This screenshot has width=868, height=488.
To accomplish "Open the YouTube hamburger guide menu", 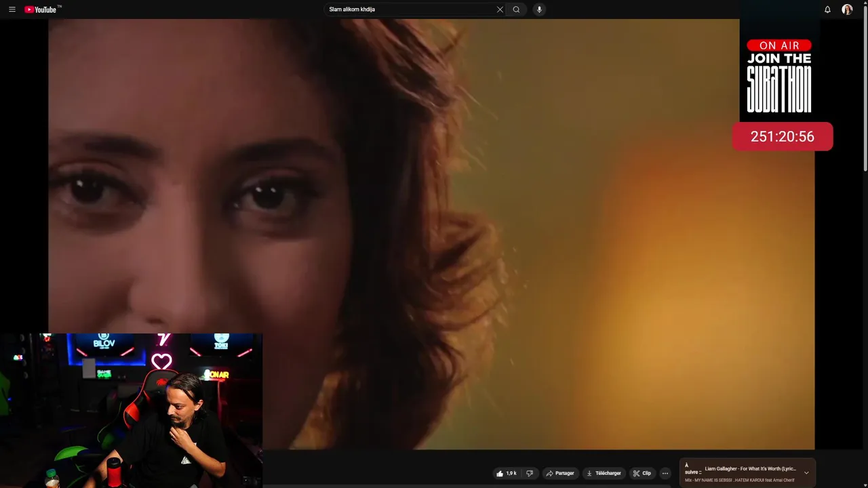I will 12,9.
